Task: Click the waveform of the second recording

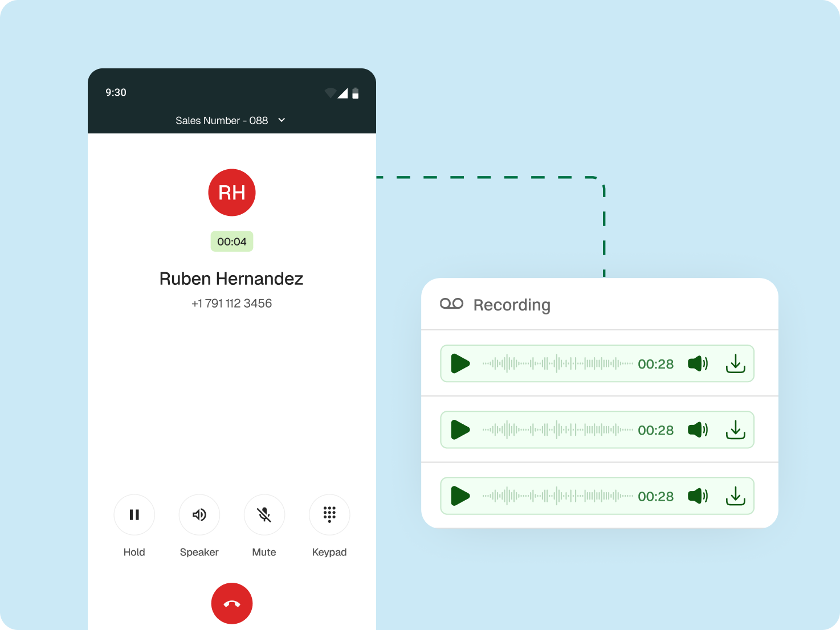Action: (x=556, y=429)
